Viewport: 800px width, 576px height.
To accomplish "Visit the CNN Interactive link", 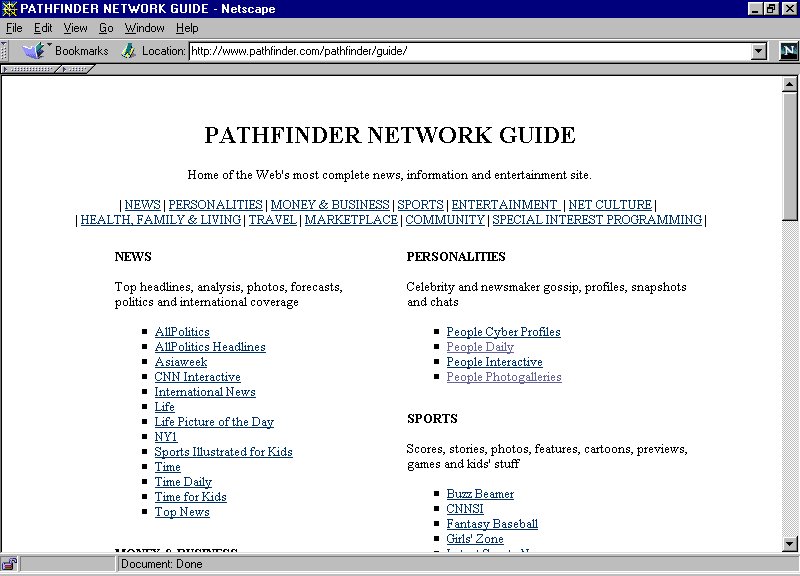I will 197,377.
